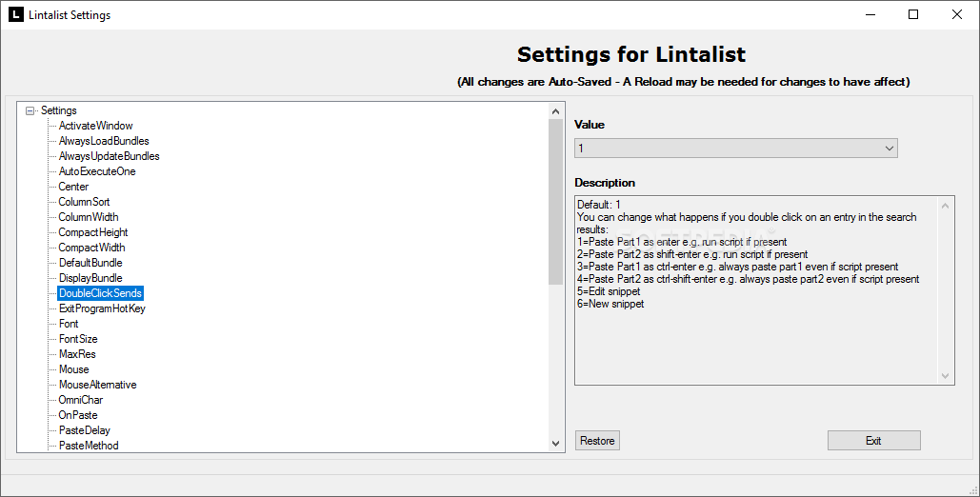This screenshot has height=497, width=980.
Task: Select FontSize setting
Action: [78, 339]
